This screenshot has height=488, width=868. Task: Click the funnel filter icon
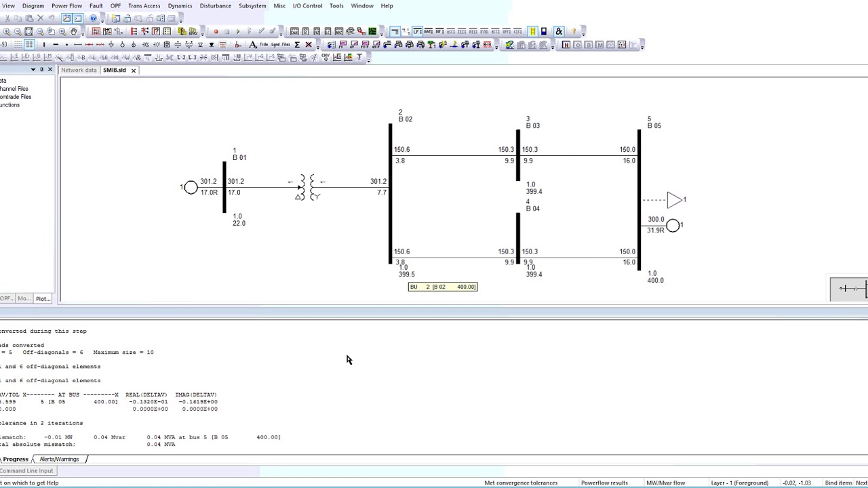tap(359, 57)
